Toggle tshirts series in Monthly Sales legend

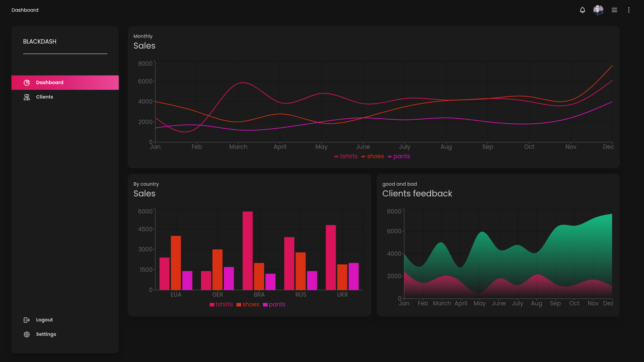346,156
